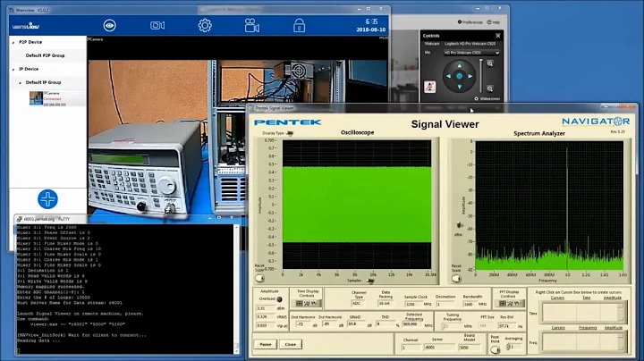Move the Samples slider under oscilloscope
Image resolution: width=644 pixels, height=361 pixels.
(370, 281)
